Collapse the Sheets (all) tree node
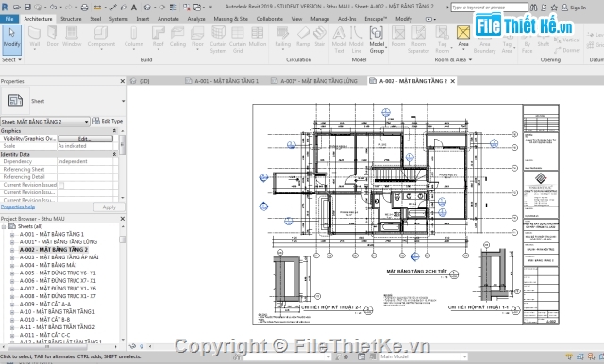This screenshot has height=364, width=604. pos(4,226)
